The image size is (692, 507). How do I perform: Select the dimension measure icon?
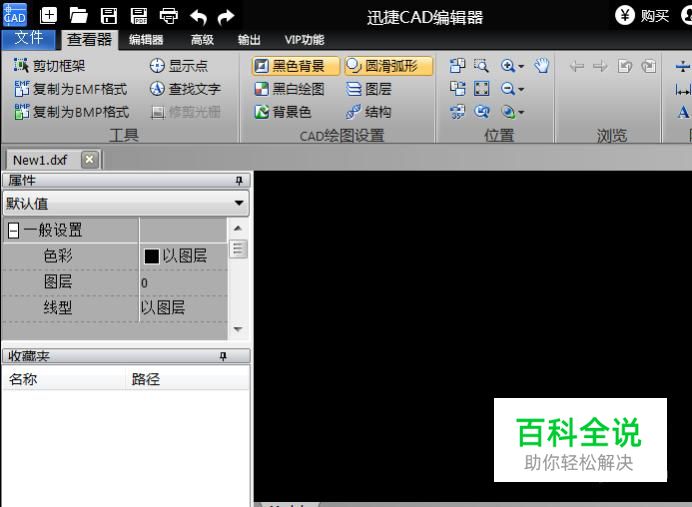[x=683, y=90]
